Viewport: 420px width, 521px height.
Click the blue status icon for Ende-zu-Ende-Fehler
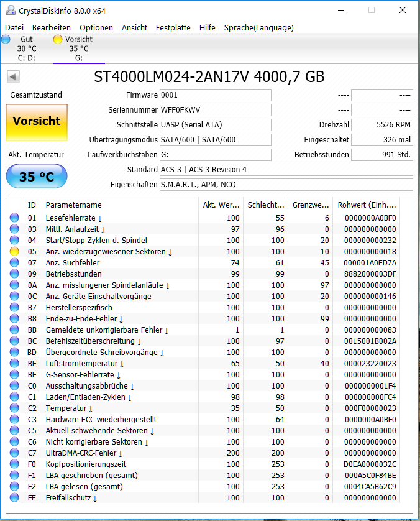(14, 319)
